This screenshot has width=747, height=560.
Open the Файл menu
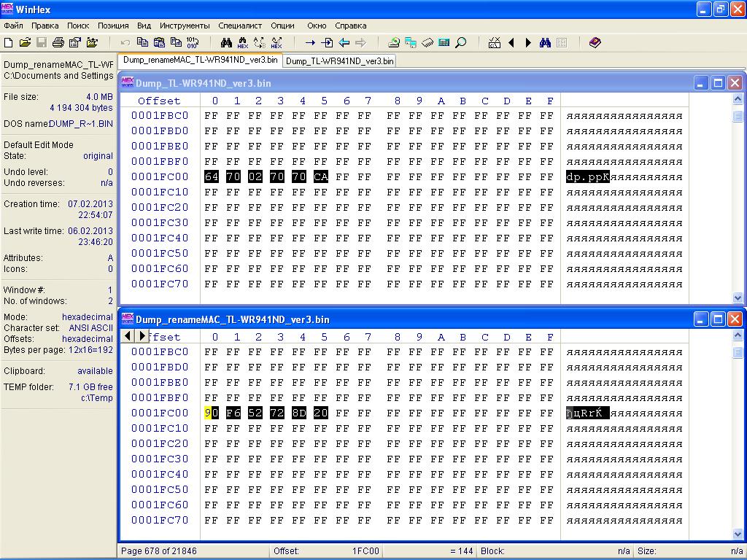point(13,26)
